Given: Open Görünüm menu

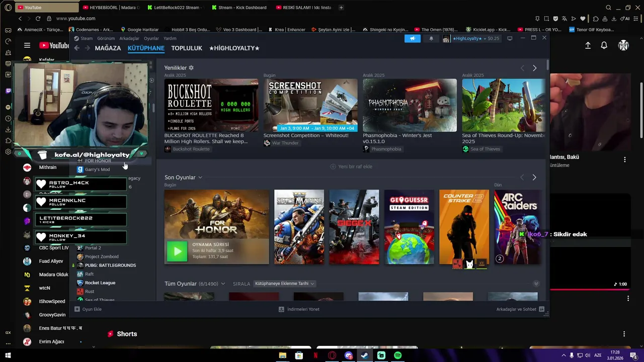Looking at the screenshot, I should tap(106, 38).
